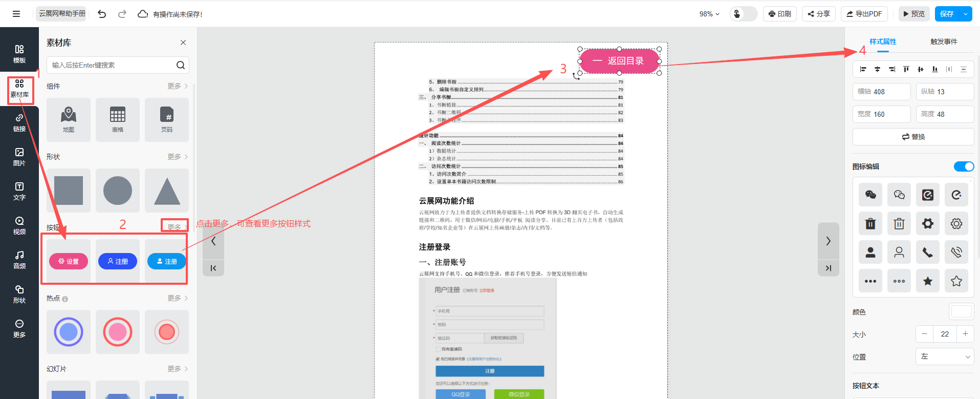This screenshot has height=399, width=980.
Task: Select the WeChat icon in icon grid
Action: (x=870, y=195)
